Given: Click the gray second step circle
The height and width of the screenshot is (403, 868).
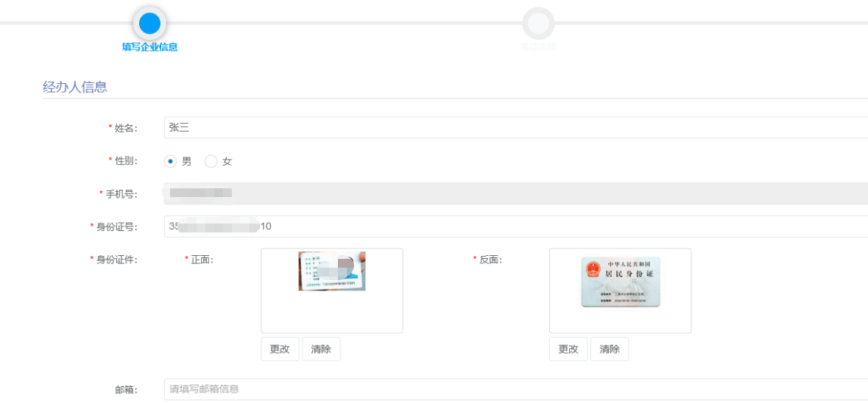Looking at the screenshot, I should pos(538,24).
